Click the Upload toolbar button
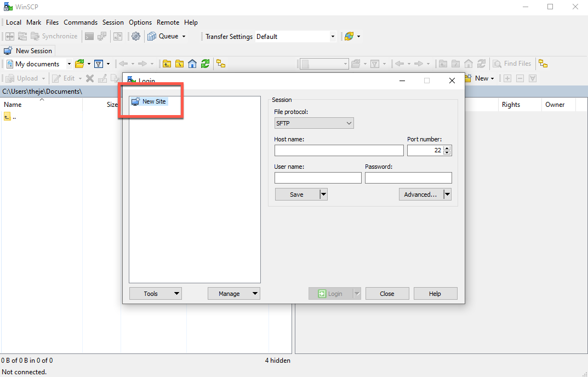 (22, 78)
